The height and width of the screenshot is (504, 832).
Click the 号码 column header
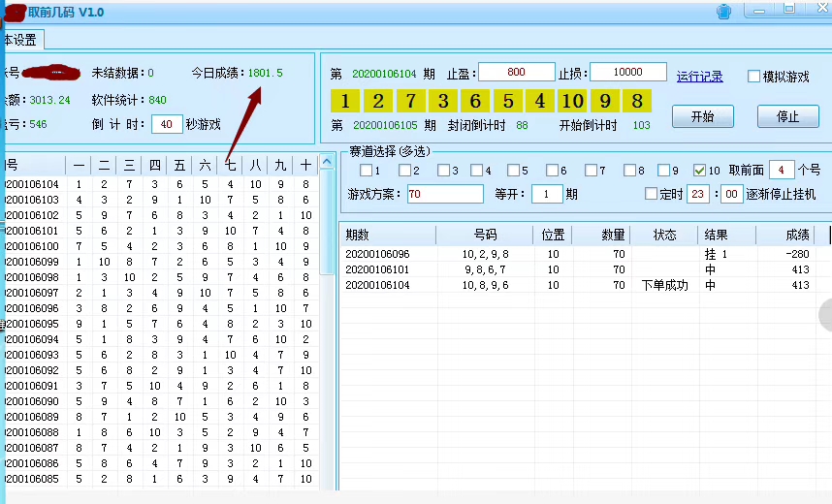point(485,235)
